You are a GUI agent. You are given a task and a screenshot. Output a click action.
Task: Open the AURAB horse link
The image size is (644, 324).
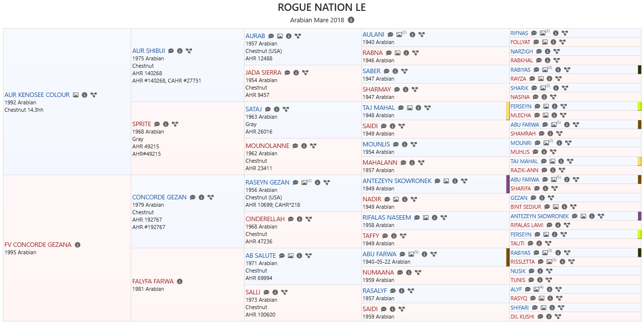click(255, 36)
